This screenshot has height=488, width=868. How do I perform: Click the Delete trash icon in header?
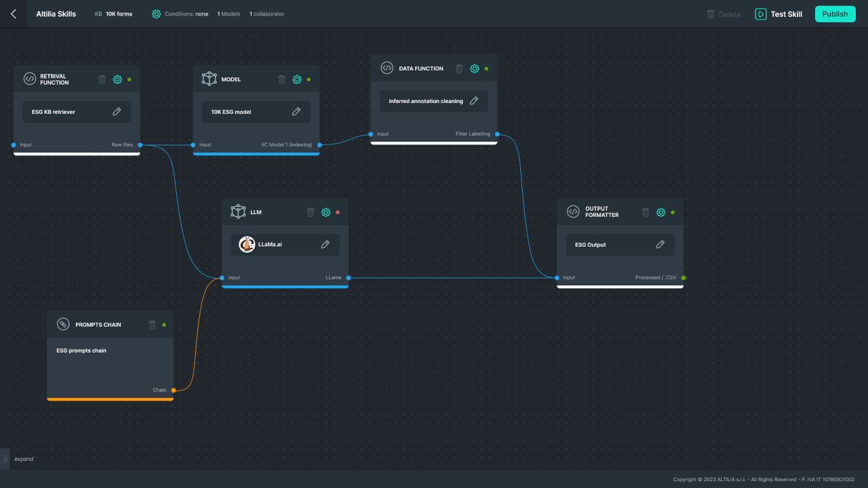tap(711, 14)
